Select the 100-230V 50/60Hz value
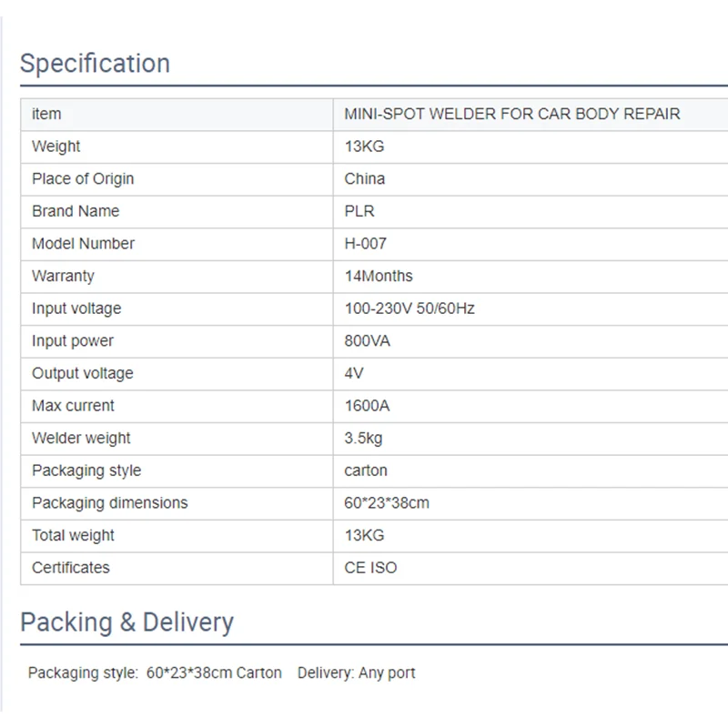728x728 pixels. (x=409, y=308)
